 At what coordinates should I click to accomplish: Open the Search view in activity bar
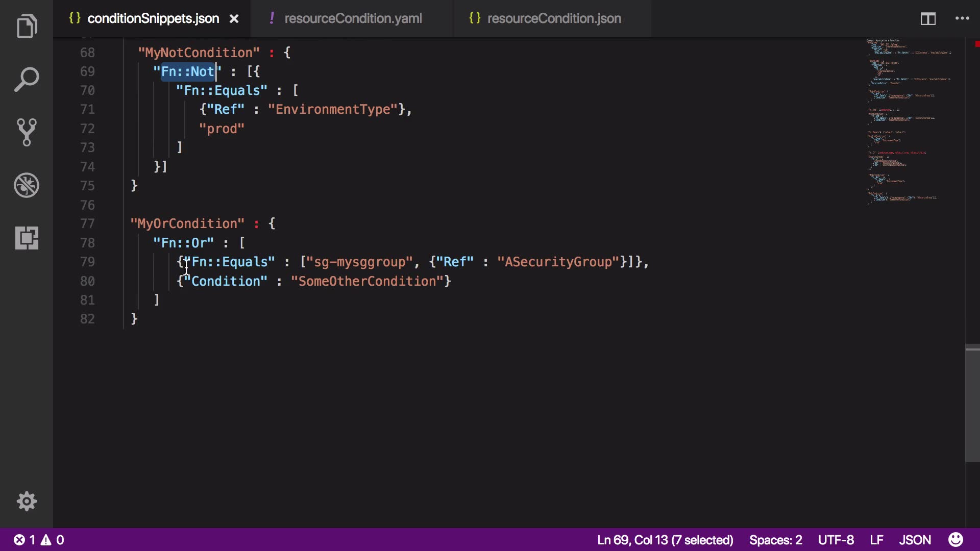pyautogui.click(x=27, y=80)
